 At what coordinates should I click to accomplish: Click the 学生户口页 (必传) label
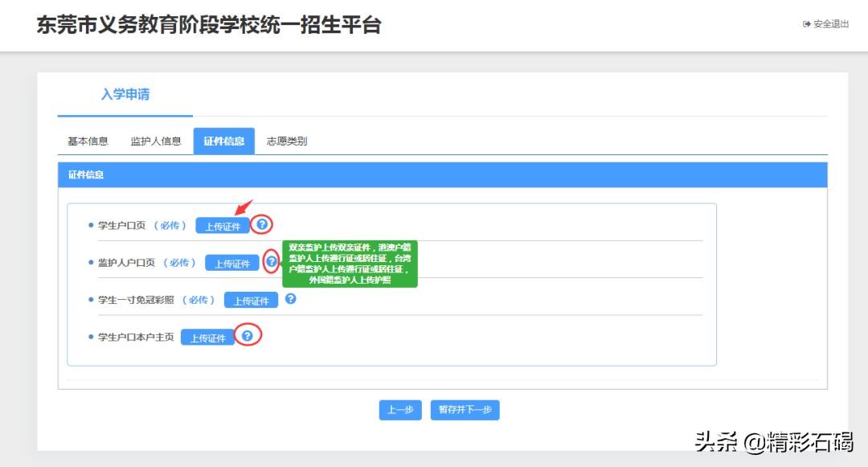pos(141,226)
